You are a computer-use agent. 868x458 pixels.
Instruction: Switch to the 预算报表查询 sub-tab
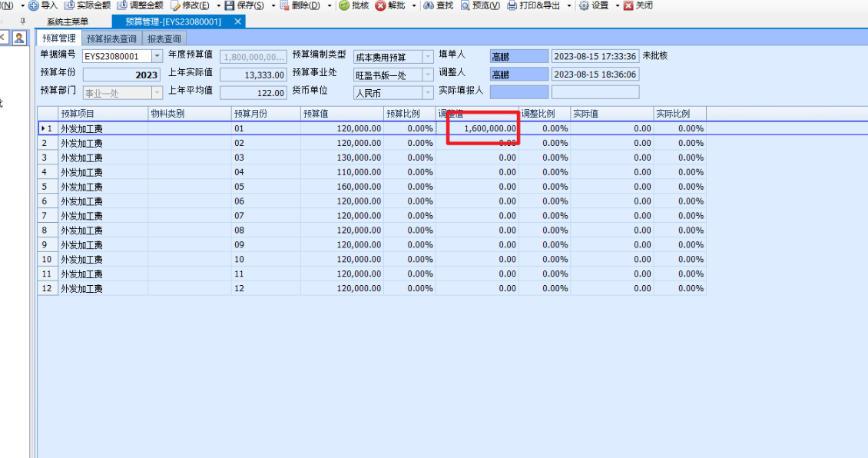[112, 38]
